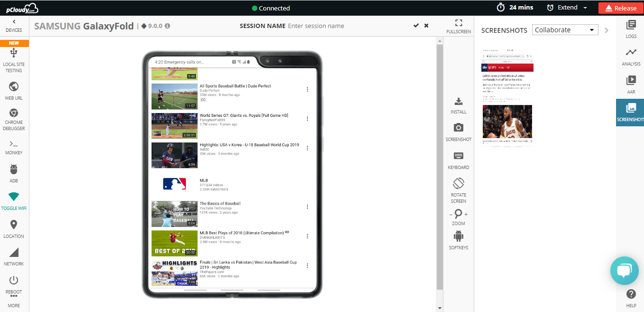Image resolution: width=644 pixels, height=312 pixels.
Task: Switch device view to Fullscreen
Action: coord(459,27)
